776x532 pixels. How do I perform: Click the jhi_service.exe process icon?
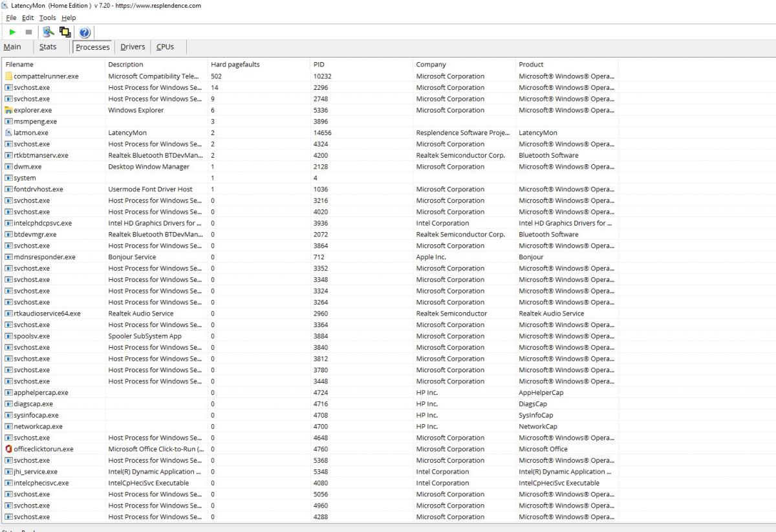pos(8,471)
